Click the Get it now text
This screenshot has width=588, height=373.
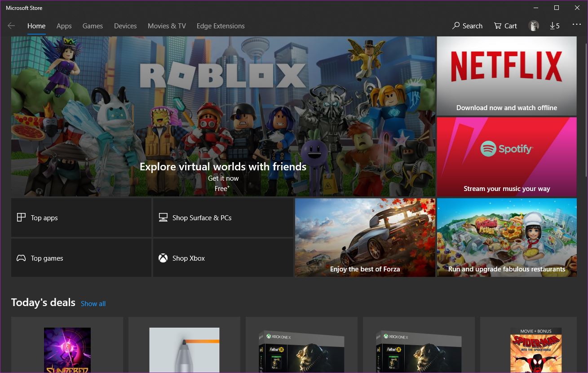tap(223, 178)
